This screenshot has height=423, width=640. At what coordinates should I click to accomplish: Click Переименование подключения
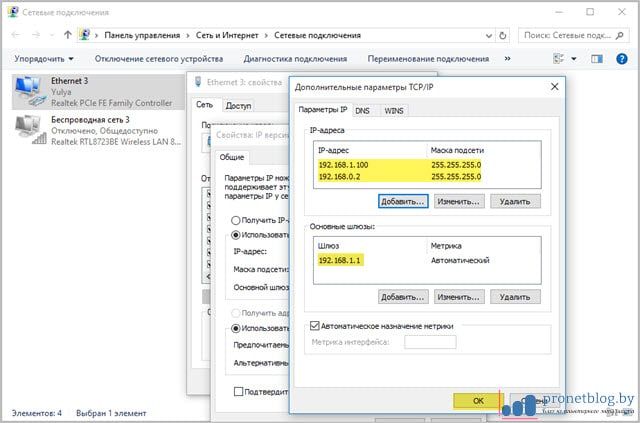[x=428, y=59]
